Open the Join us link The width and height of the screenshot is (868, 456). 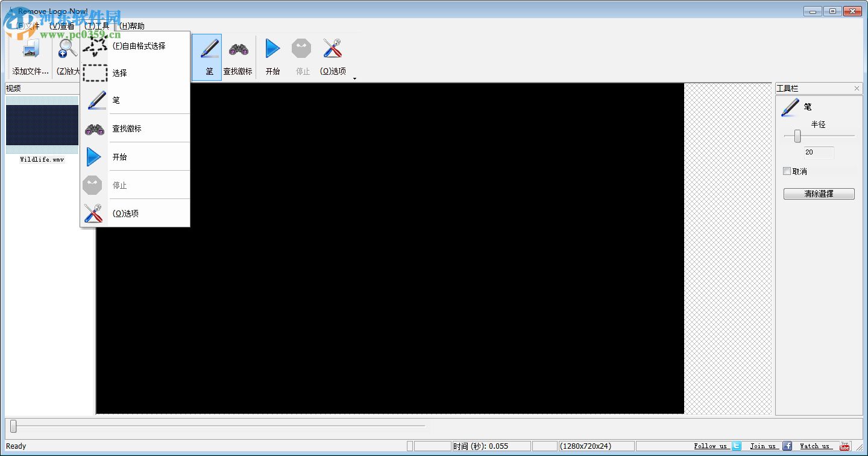tap(763, 446)
